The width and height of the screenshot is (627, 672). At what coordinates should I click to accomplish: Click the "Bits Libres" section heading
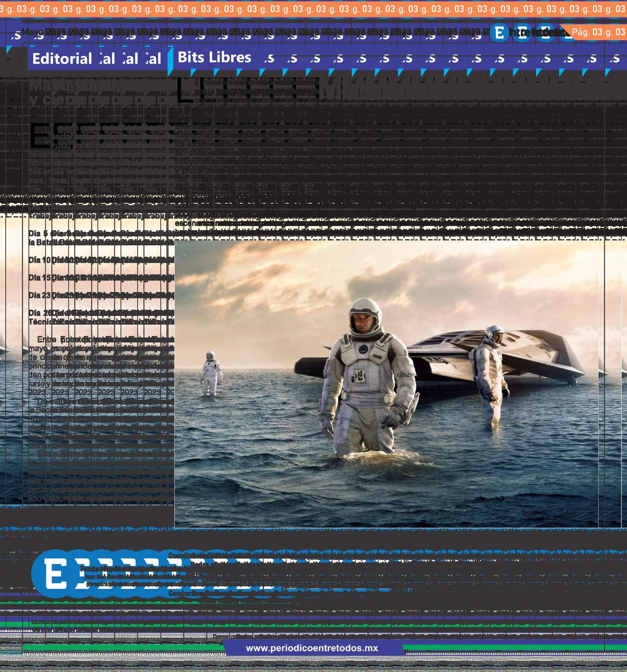(214, 57)
